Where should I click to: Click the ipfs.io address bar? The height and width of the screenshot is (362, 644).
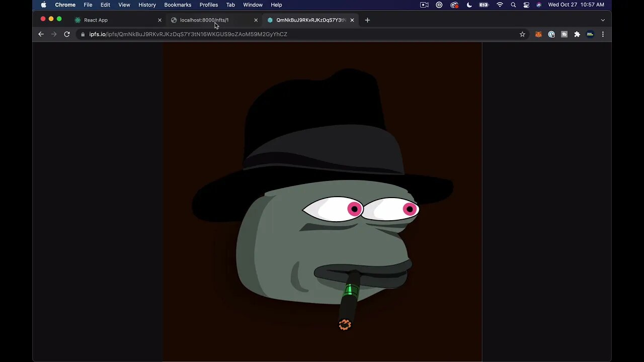[302, 34]
